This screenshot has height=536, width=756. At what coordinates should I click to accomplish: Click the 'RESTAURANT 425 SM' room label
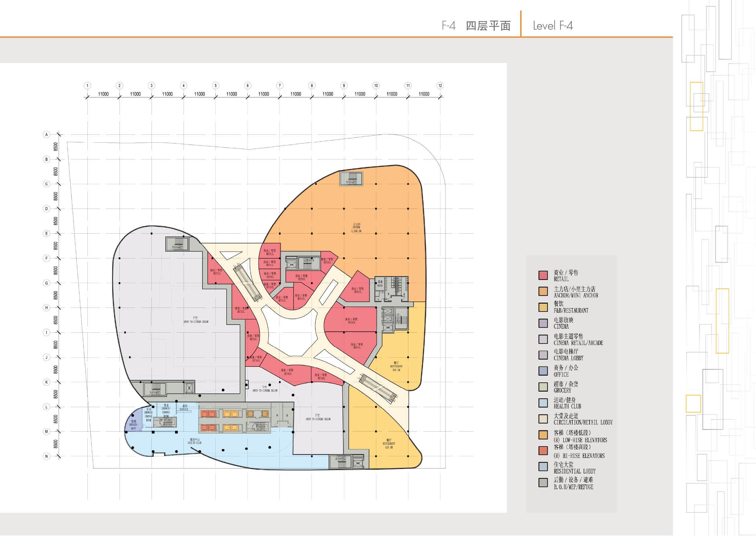click(x=389, y=443)
